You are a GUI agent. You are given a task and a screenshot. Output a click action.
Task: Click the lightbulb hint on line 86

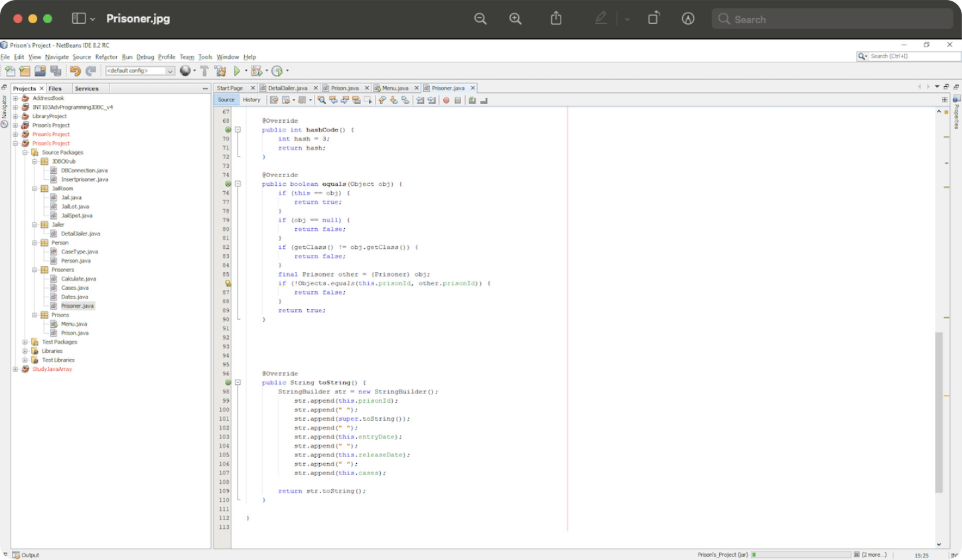(228, 283)
